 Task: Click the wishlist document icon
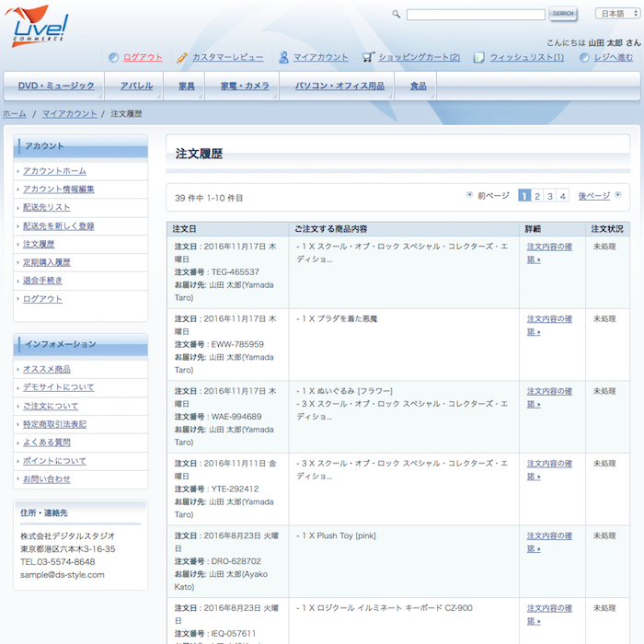pos(478,58)
